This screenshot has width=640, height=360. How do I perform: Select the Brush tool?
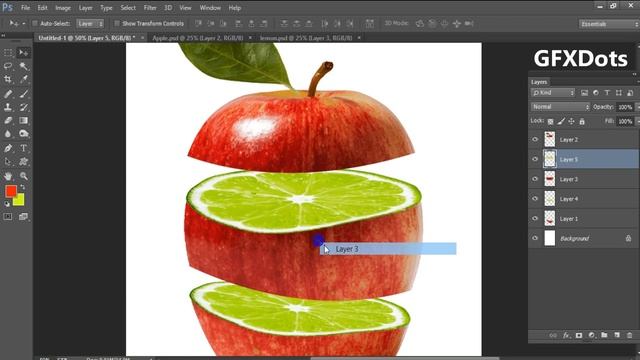(24, 94)
